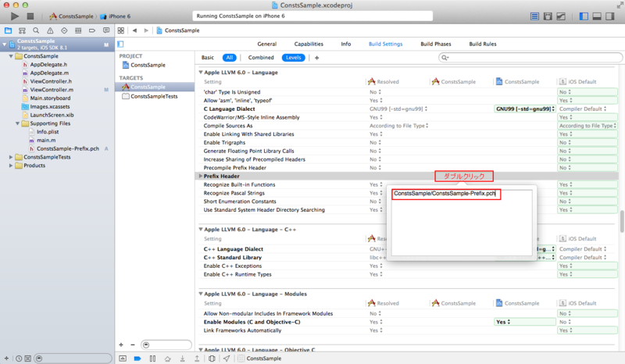Switch to the Build Phases tab
625x364 pixels.
[436, 44]
